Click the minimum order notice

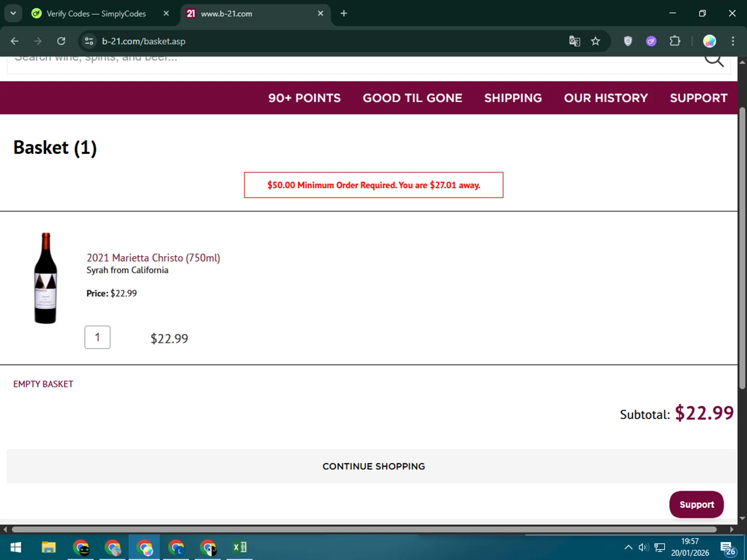click(x=373, y=185)
